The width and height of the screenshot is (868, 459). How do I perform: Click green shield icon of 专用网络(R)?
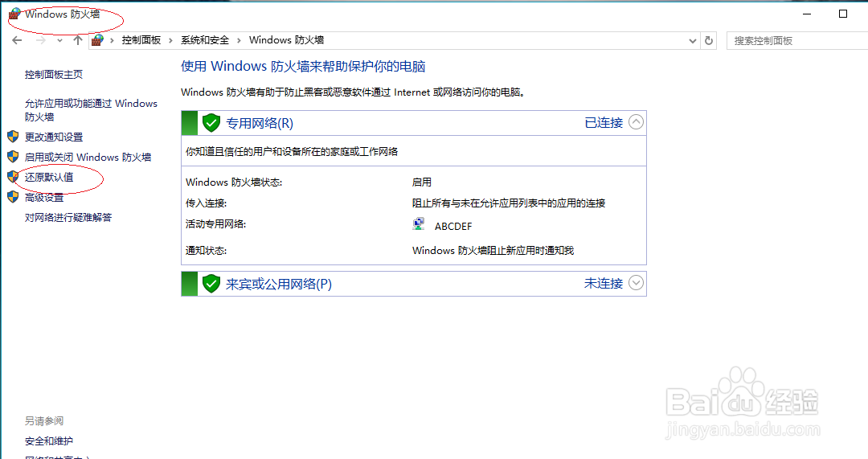click(x=211, y=122)
